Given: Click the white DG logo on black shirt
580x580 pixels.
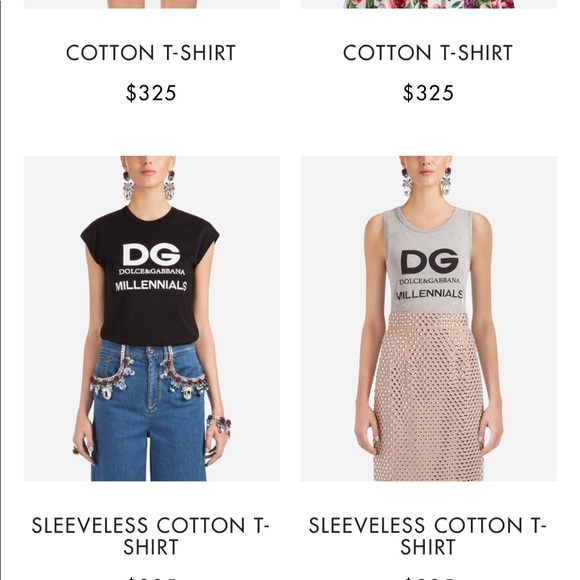Looking at the screenshot, I should click(151, 254).
